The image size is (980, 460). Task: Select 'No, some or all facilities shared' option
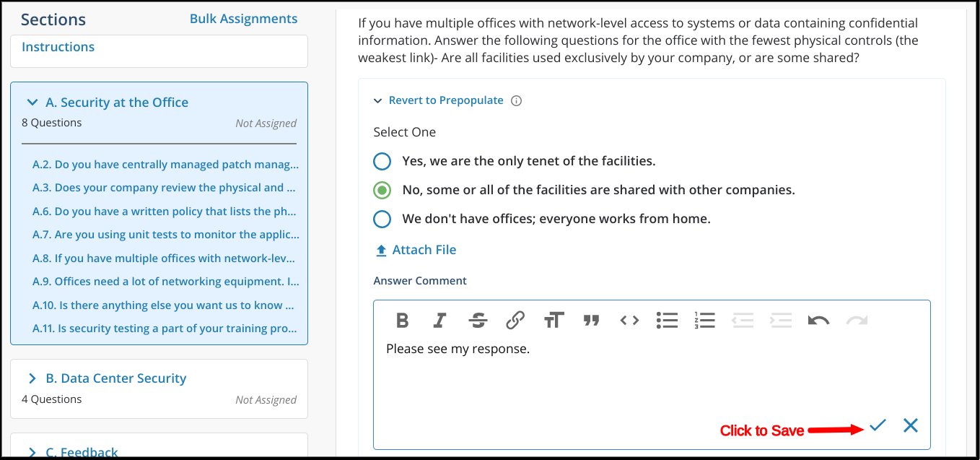(x=382, y=191)
